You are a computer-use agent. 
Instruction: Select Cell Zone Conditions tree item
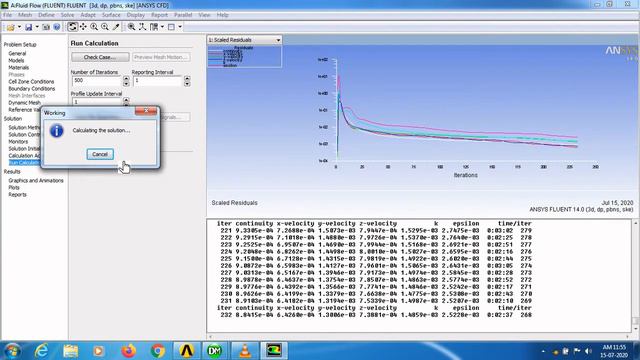[x=31, y=82]
